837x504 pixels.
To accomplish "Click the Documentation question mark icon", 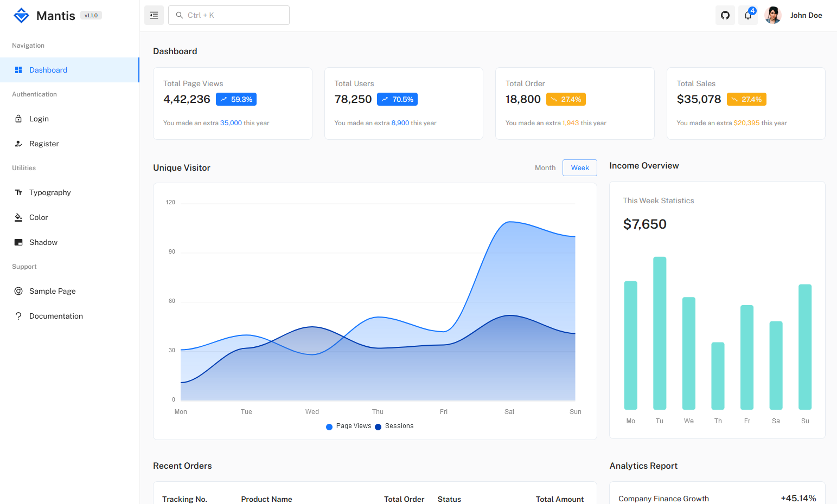I will click(x=18, y=316).
